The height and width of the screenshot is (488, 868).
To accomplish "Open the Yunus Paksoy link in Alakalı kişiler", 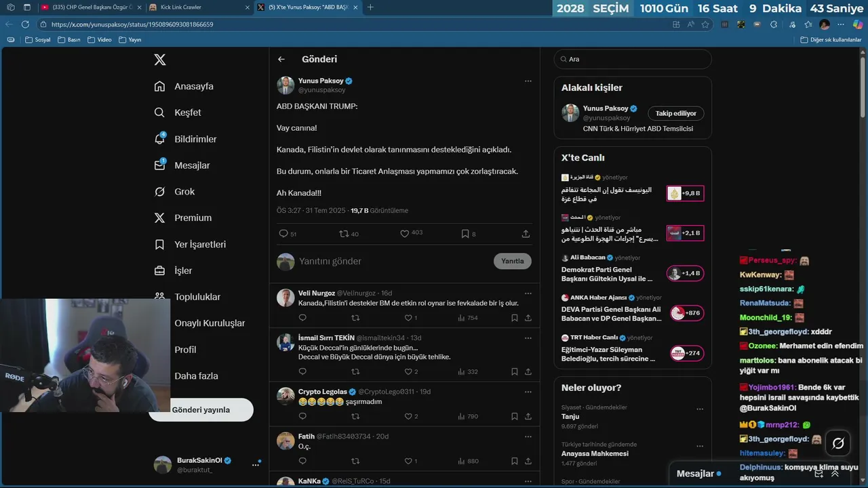I will tap(606, 108).
